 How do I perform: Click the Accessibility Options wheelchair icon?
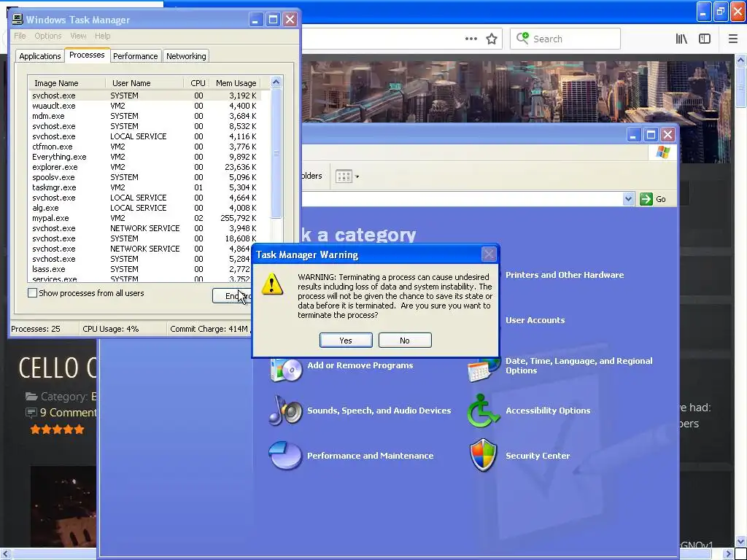(483, 410)
